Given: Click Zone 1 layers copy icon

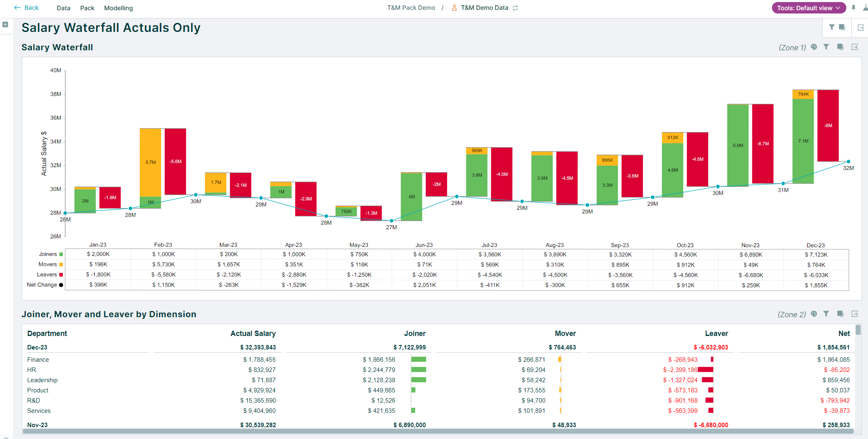Looking at the screenshot, I should coord(840,47).
